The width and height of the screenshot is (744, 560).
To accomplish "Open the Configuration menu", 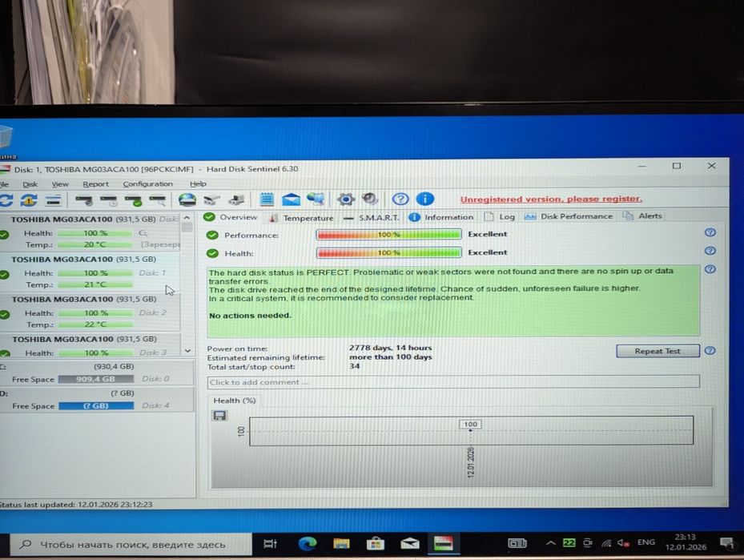I will (x=147, y=183).
